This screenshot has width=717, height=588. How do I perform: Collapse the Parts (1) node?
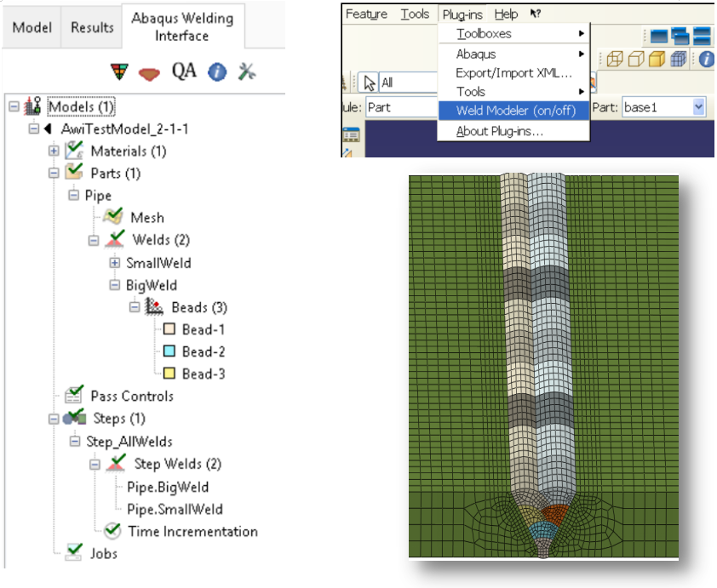pyautogui.click(x=54, y=173)
